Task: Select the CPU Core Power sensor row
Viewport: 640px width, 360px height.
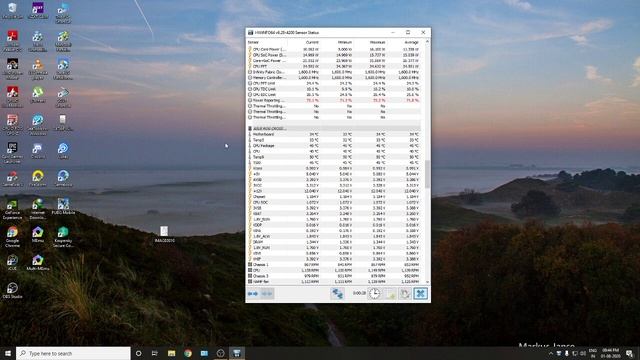Action: point(333,49)
